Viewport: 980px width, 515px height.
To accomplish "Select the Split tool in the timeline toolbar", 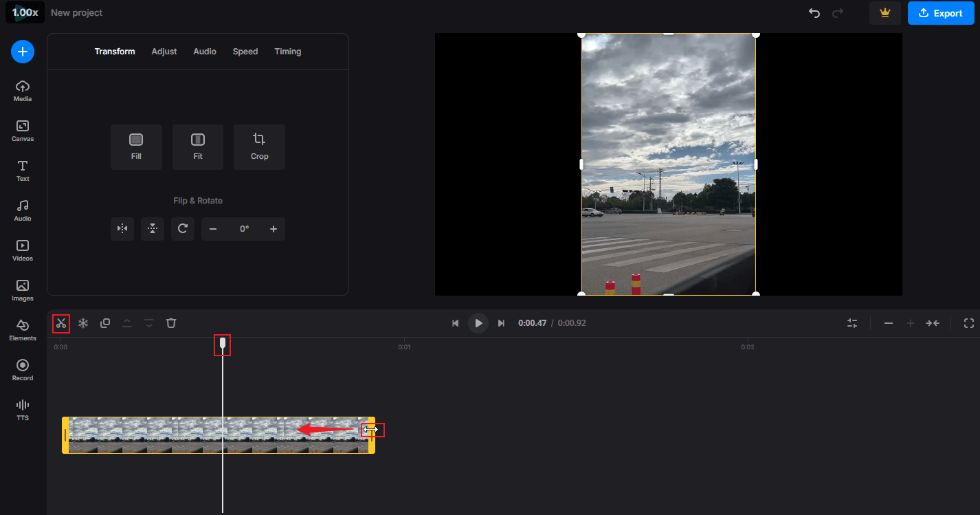I will (60, 322).
